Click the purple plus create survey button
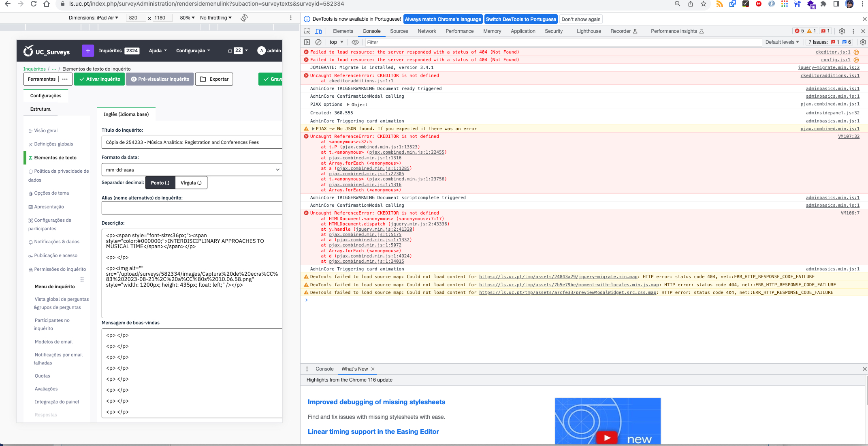 [x=87, y=51]
